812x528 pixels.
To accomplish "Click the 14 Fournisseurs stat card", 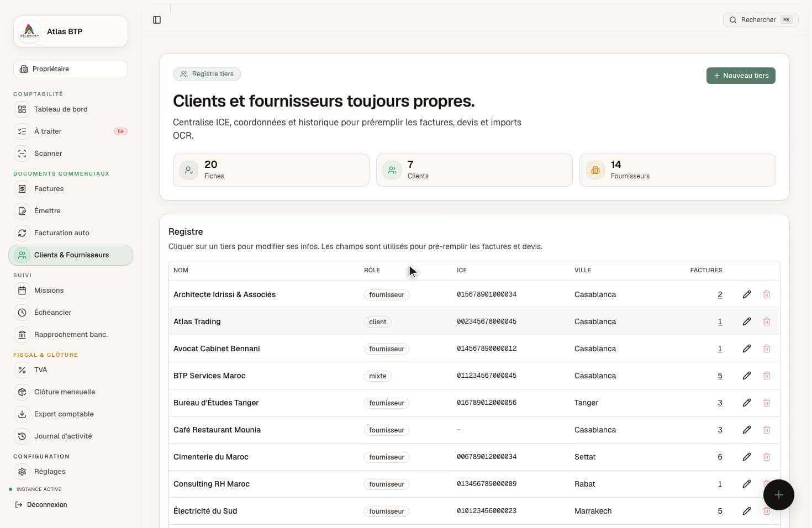I will pos(678,170).
